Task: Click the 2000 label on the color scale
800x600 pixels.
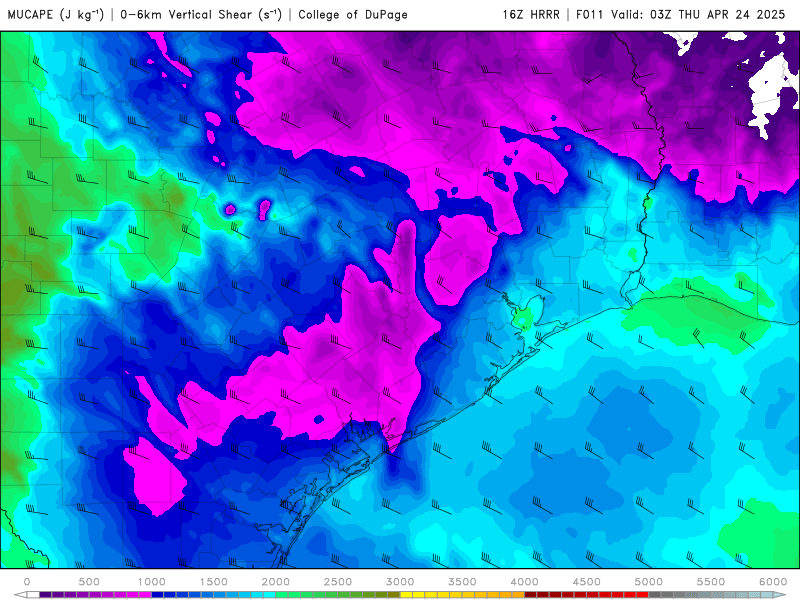Action: [x=276, y=582]
